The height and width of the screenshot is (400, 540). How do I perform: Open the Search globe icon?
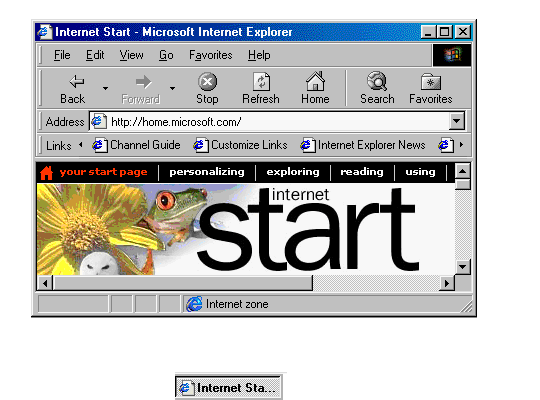click(377, 81)
